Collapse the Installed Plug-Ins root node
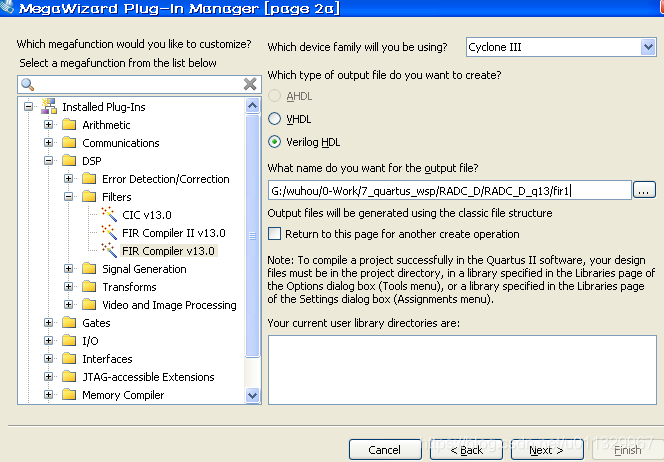 28,106
